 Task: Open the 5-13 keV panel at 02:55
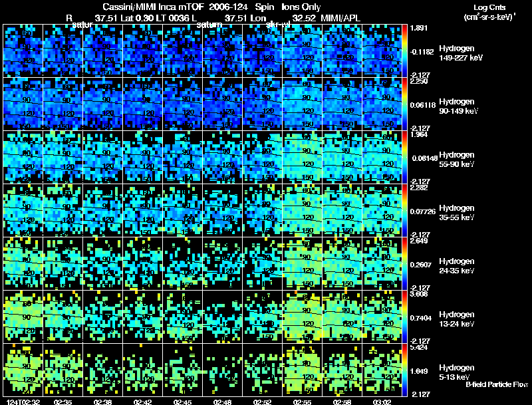303,370
